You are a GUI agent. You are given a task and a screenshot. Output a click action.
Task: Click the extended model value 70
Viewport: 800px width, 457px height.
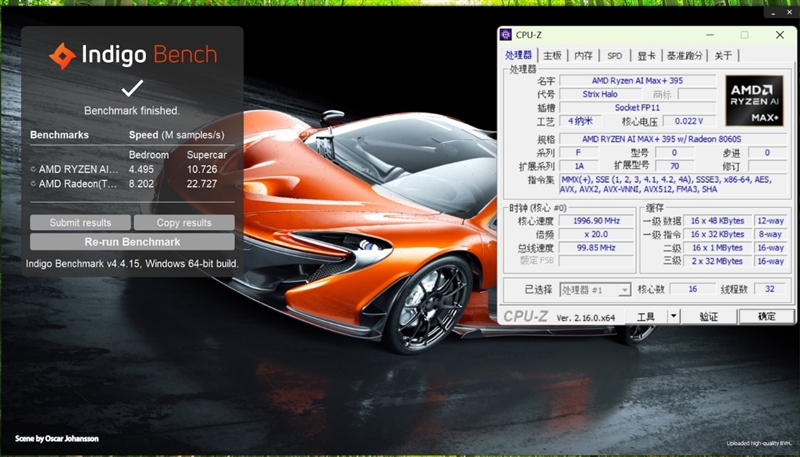(x=674, y=166)
